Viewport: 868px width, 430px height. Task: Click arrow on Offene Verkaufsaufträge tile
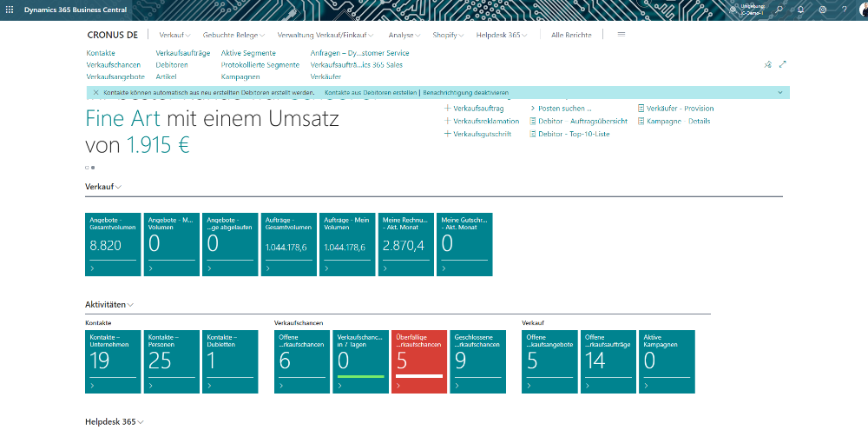(x=587, y=386)
